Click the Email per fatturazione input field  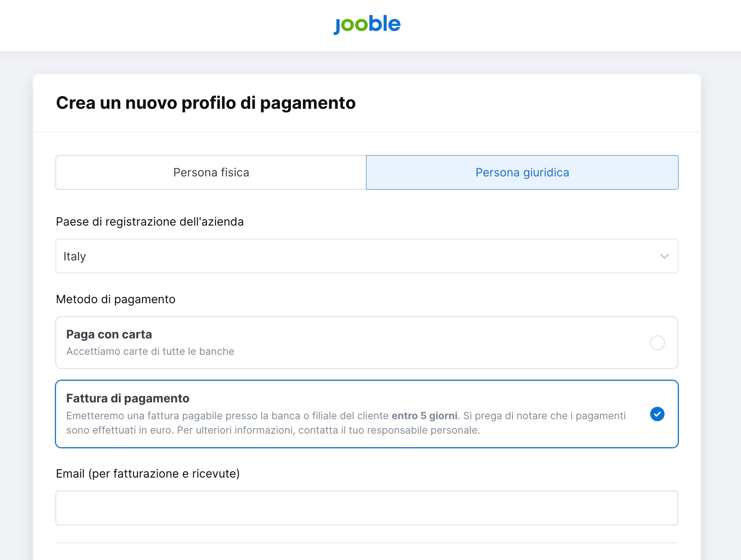click(x=367, y=508)
